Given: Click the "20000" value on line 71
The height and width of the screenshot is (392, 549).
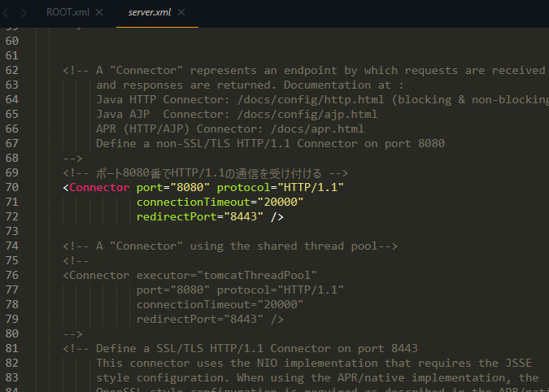Looking at the screenshot, I should pos(280,202).
